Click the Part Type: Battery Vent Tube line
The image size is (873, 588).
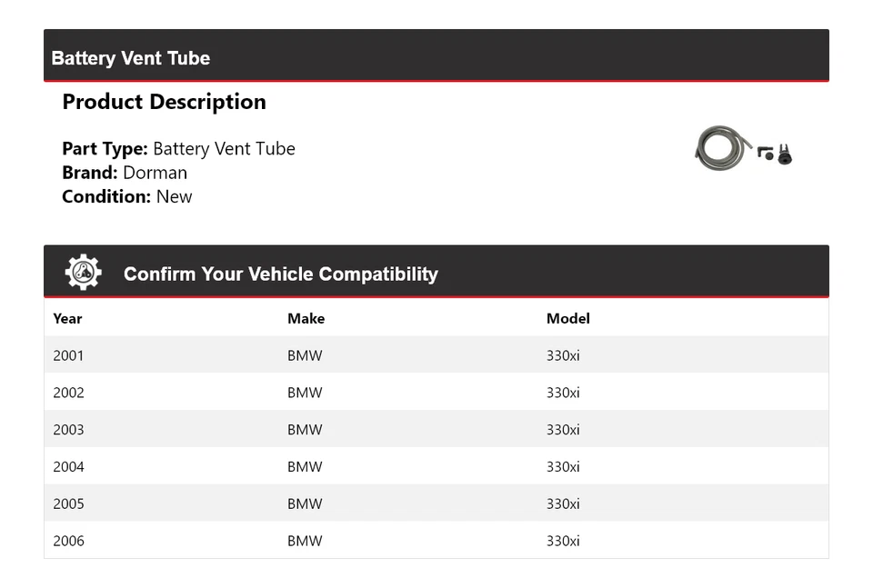[x=178, y=149]
